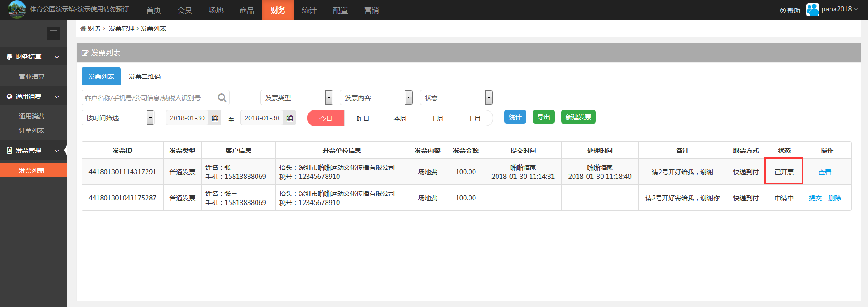
Task: Click the help question mark icon
Action: (x=782, y=11)
